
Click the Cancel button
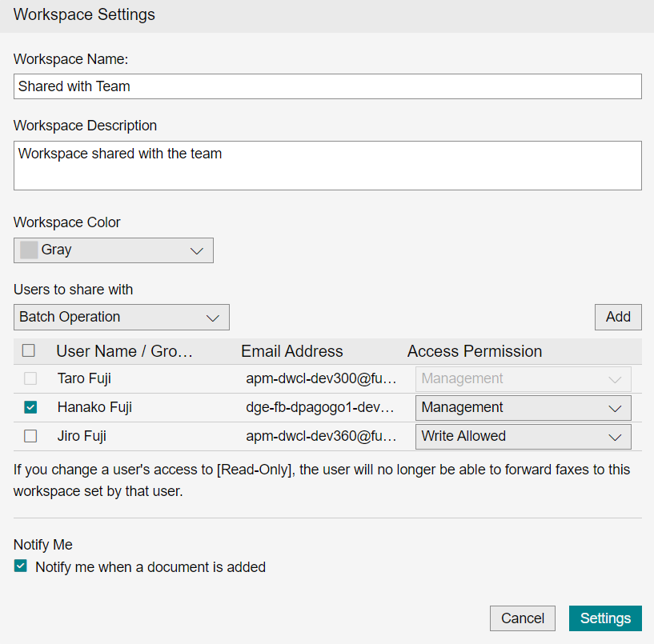pyautogui.click(x=522, y=618)
